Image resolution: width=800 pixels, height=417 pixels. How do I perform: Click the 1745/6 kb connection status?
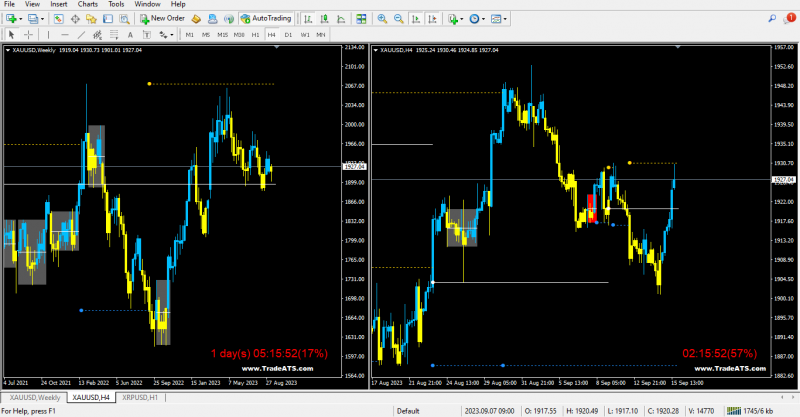tap(751, 411)
